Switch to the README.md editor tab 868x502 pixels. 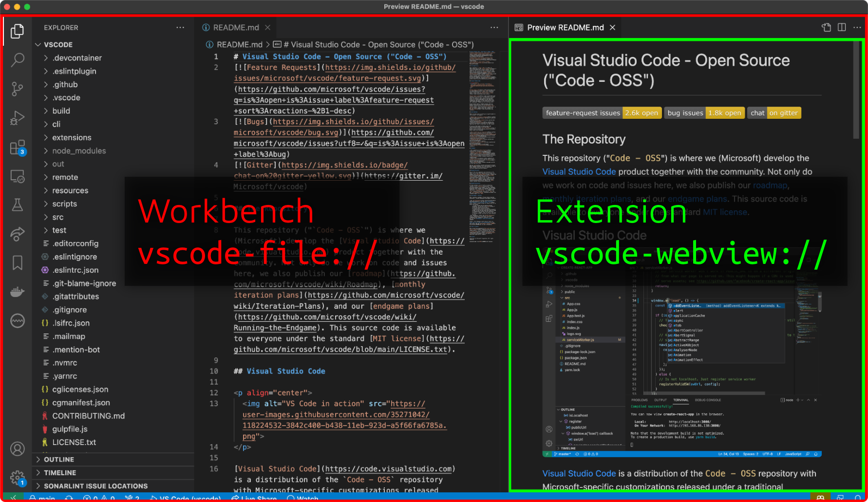point(235,27)
